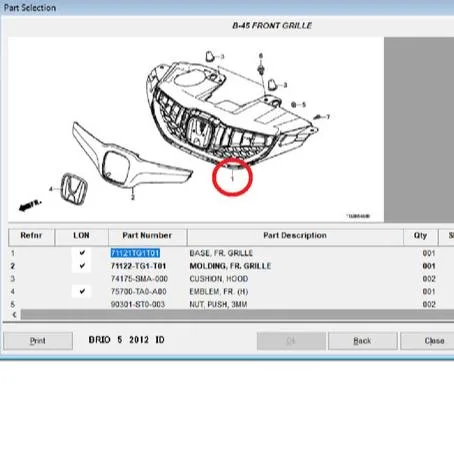The image size is (454, 454).
Task: Click the Part Description column header
Action: click(x=295, y=237)
